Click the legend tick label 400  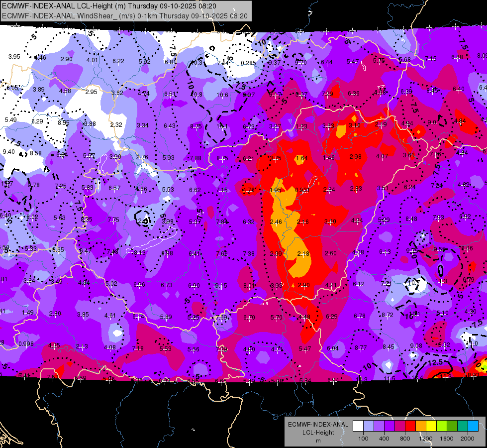pyautogui.click(x=384, y=439)
